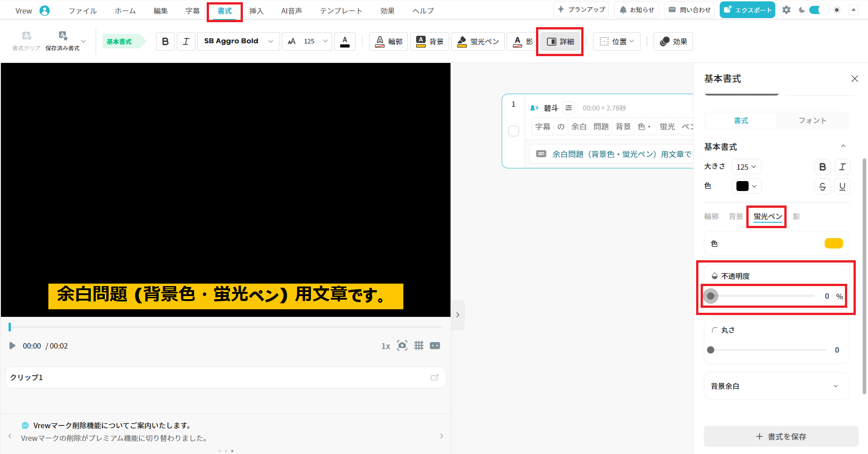Click the video timeline progress bar
This screenshot has width=868, height=454.
(226, 326)
